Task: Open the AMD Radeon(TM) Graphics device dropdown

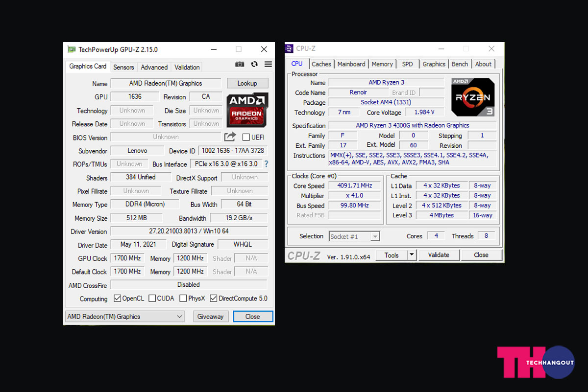Action: pos(125,317)
